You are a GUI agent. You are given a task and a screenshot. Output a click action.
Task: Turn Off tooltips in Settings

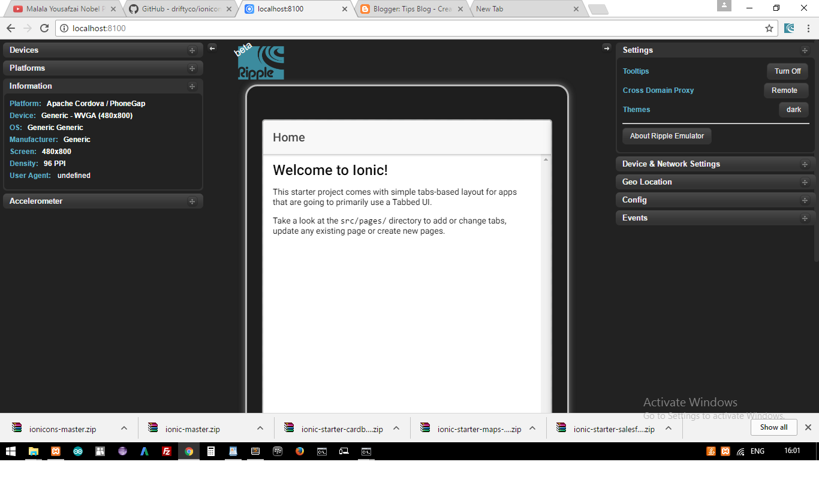coord(787,71)
